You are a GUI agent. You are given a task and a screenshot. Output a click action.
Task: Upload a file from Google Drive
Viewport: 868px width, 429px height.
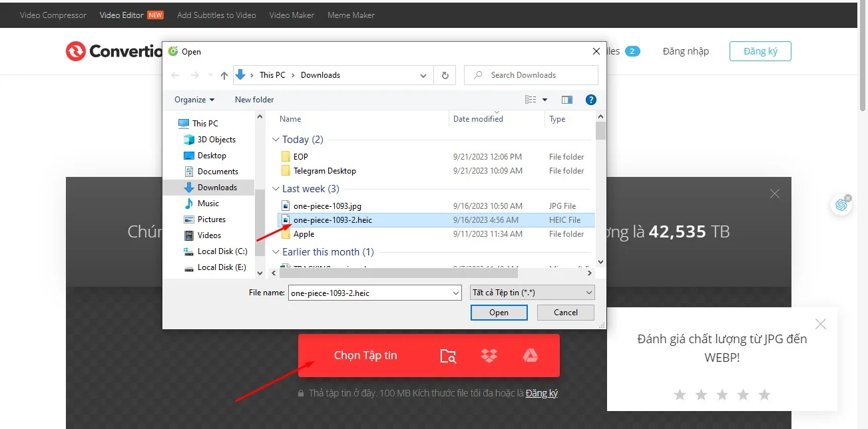coord(532,355)
